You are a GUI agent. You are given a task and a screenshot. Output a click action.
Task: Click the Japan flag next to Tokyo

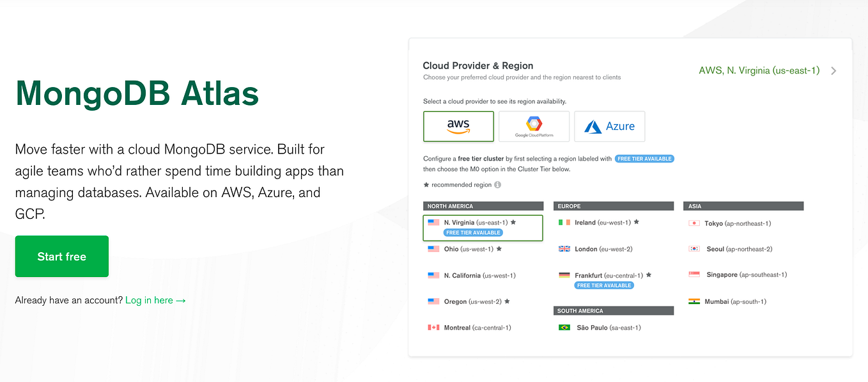point(695,223)
